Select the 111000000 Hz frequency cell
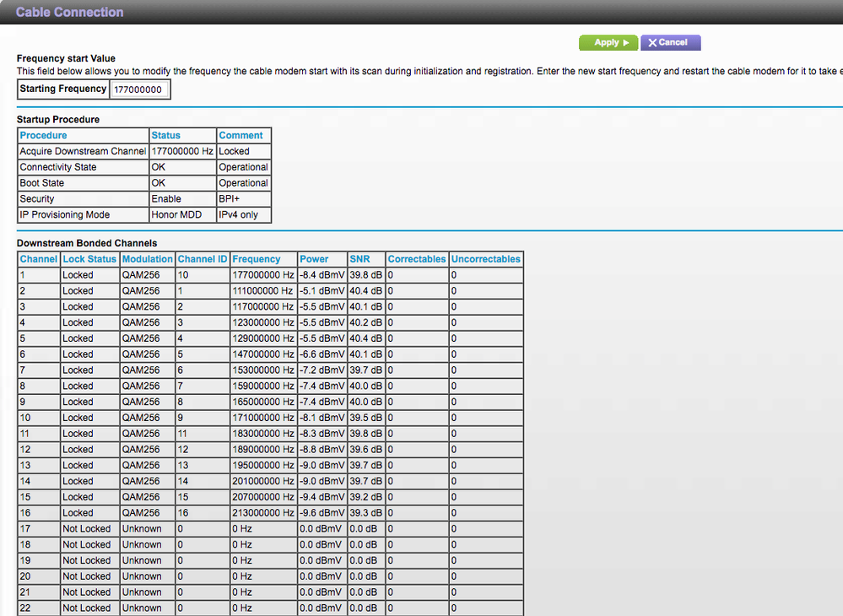 pyautogui.click(x=262, y=291)
